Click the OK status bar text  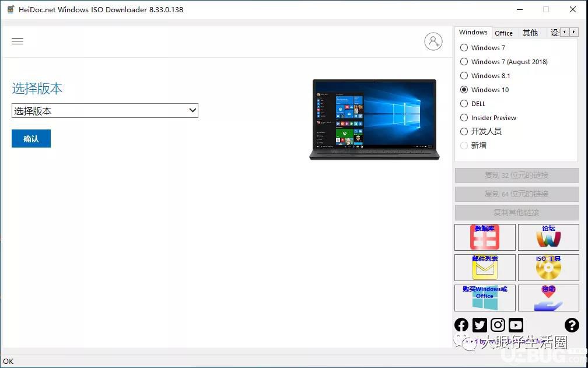(8, 361)
